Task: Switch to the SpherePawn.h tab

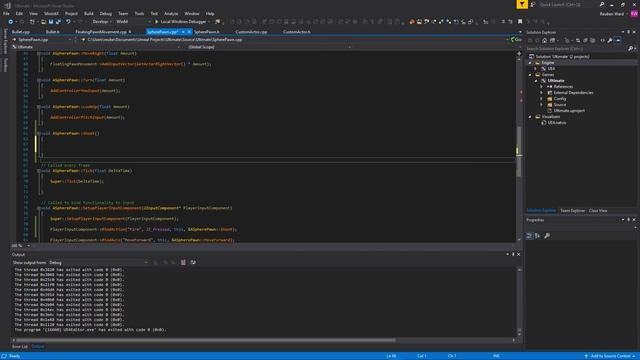Action: (207, 32)
